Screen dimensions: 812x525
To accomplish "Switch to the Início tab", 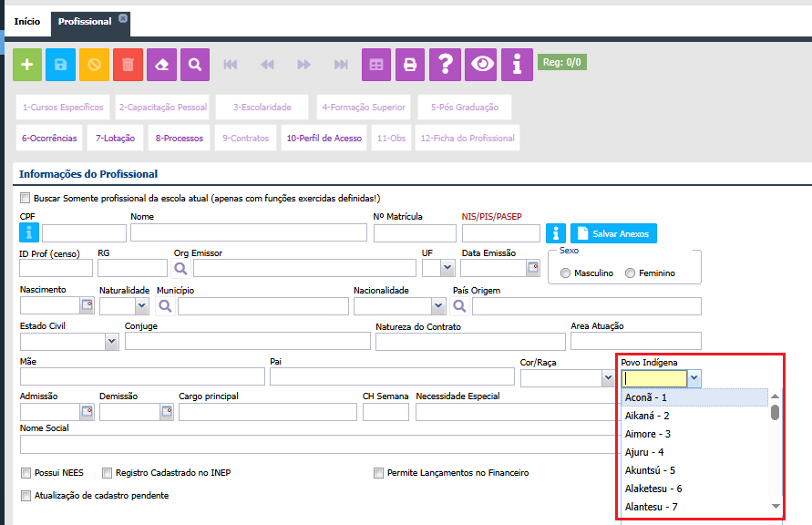I will pyautogui.click(x=27, y=21).
